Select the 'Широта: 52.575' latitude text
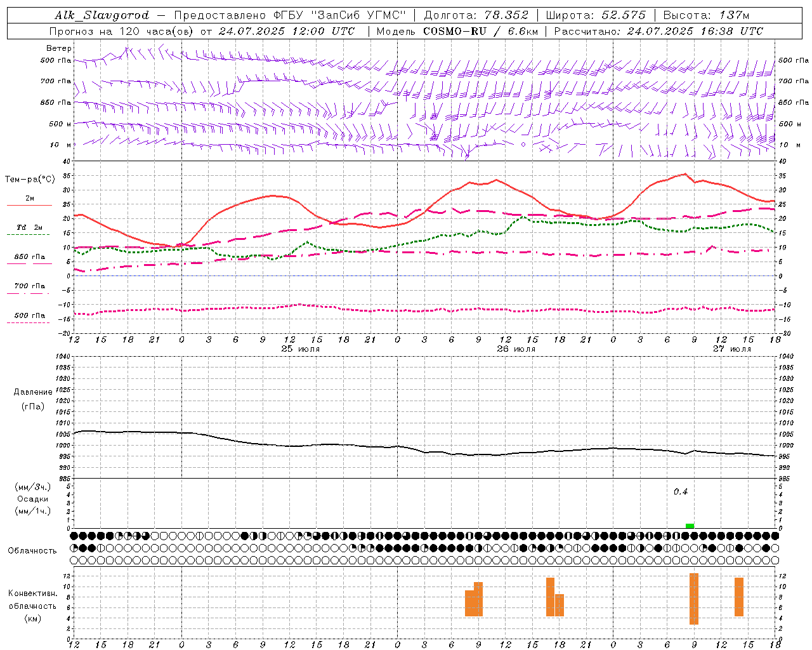Image resolution: width=812 pixels, height=650 pixels. 596,15
